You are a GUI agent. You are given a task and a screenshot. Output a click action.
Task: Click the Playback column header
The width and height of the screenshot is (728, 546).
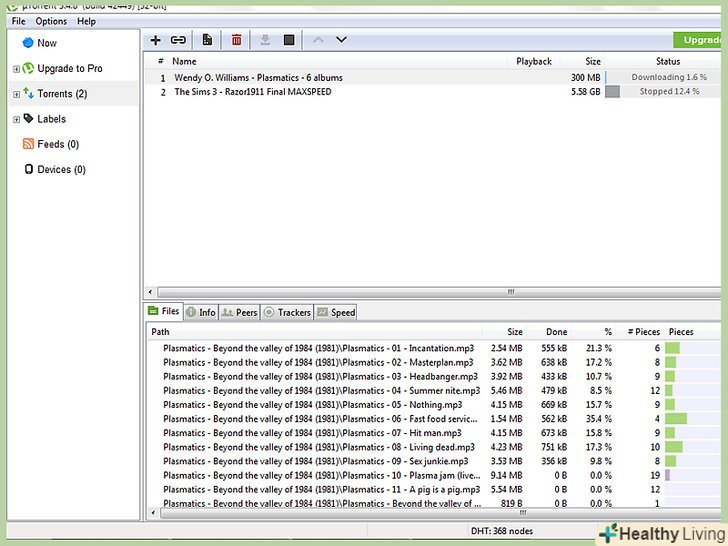tap(534, 61)
